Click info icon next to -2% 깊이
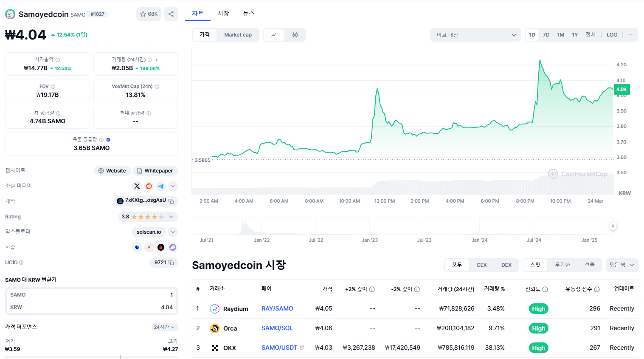Image resolution: width=644 pixels, height=359 pixels. (x=417, y=289)
